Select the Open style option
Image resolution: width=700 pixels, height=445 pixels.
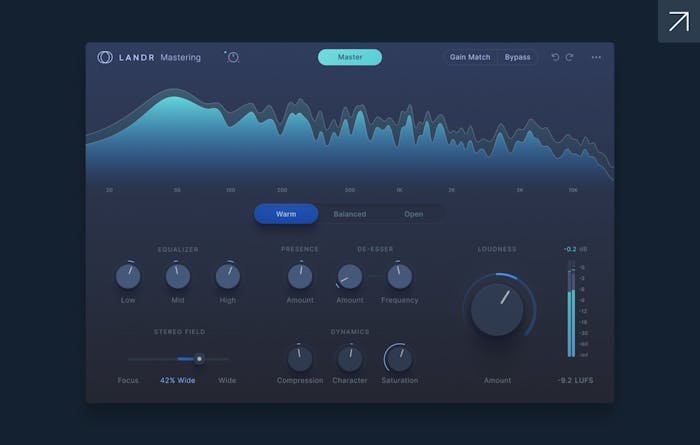[x=413, y=214]
